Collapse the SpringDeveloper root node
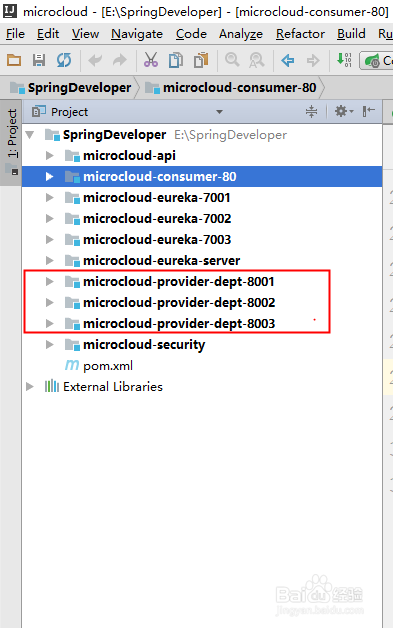 [x=30, y=135]
